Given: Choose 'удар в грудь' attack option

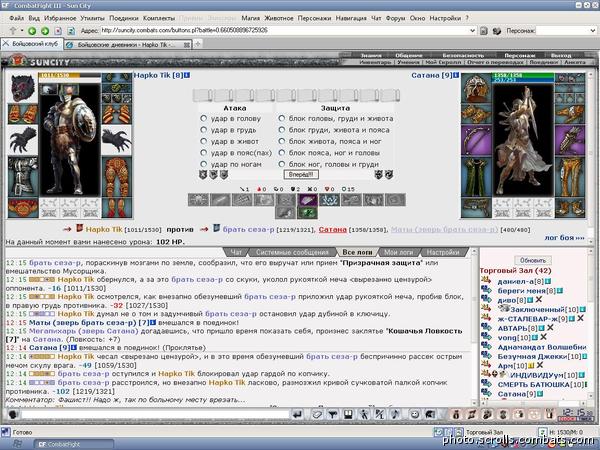Looking at the screenshot, I should tap(204, 130).
